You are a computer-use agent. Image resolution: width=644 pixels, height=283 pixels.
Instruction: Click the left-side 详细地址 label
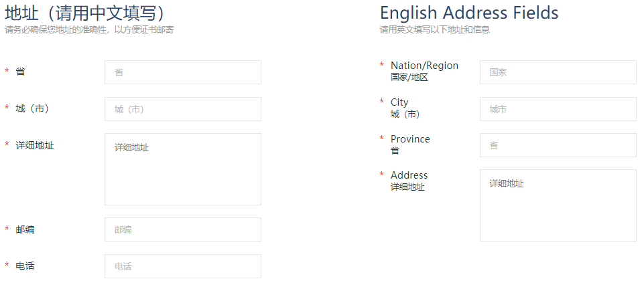[35, 145]
